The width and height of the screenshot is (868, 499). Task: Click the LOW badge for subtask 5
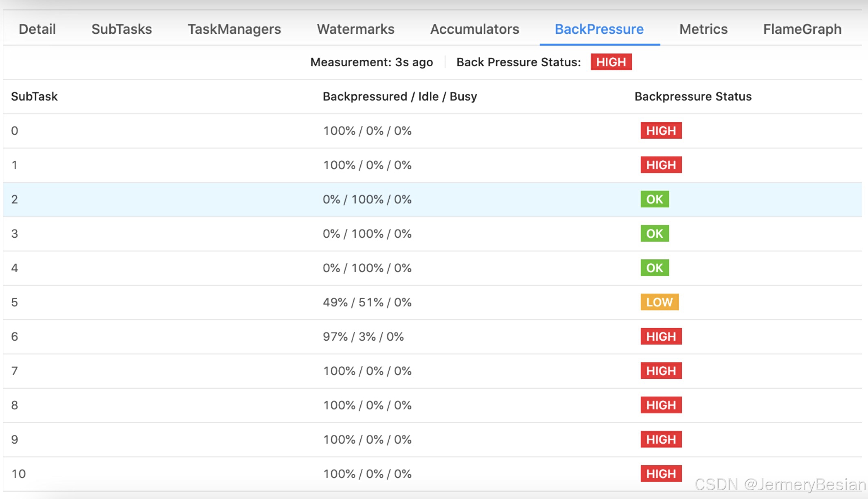[x=660, y=302]
